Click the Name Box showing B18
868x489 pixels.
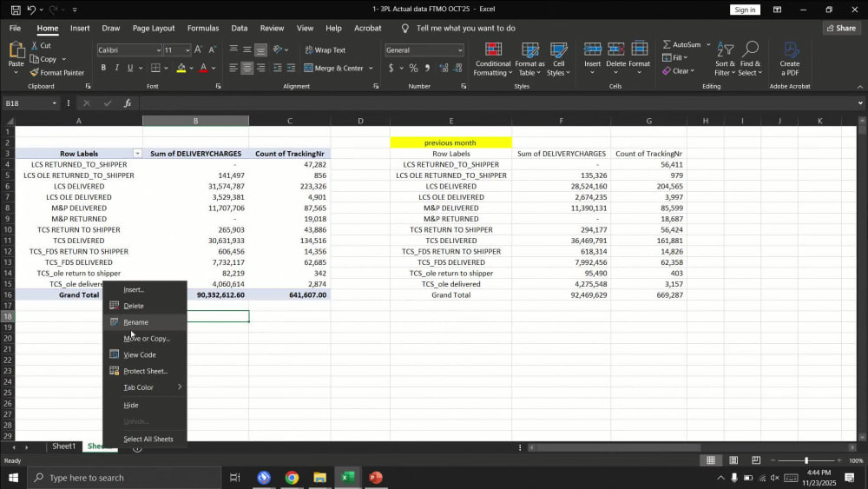pos(31,103)
